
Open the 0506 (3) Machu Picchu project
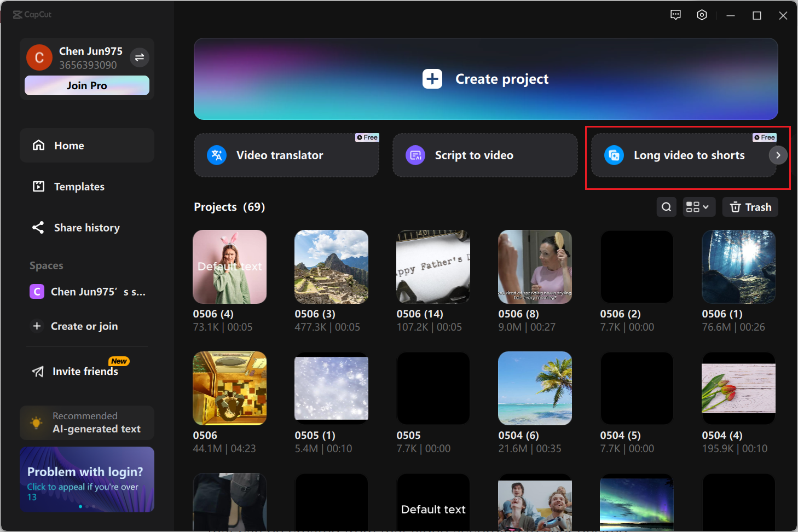tap(331, 267)
